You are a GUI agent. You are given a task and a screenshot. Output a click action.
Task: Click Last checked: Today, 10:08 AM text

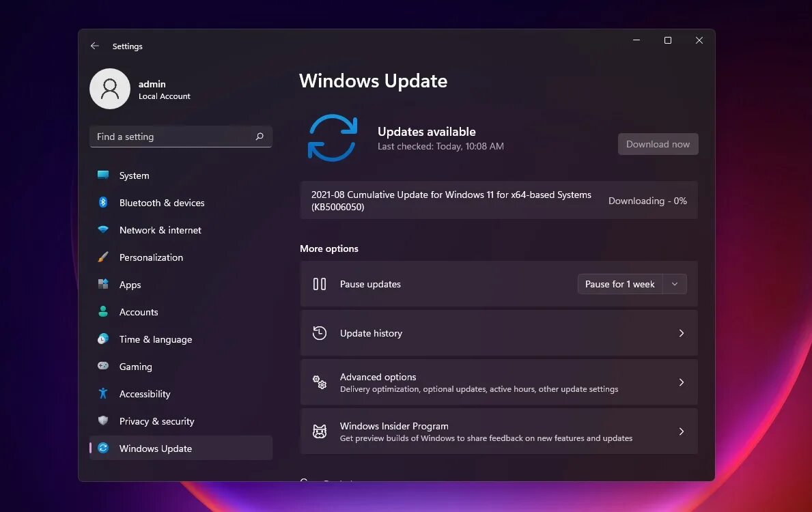coord(440,147)
